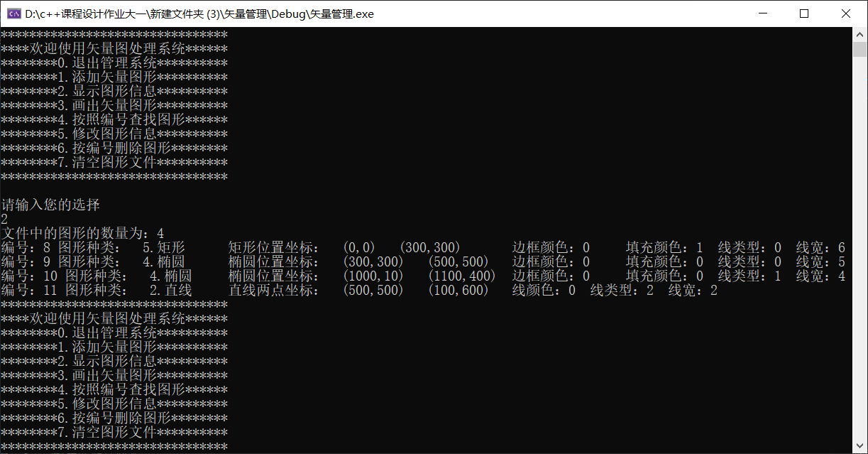The height and width of the screenshot is (454, 868).
Task: Click the label 直线两点坐标：
Action: pos(274,291)
